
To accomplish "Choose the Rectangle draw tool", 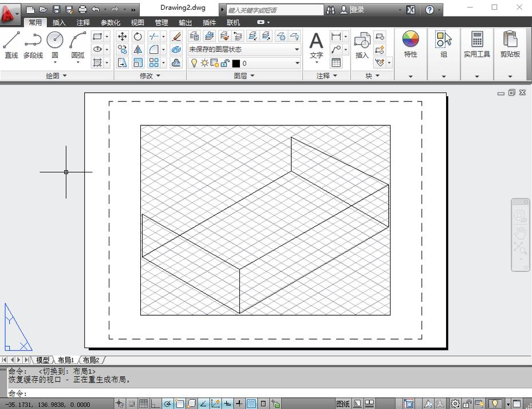I will tap(97, 36).
